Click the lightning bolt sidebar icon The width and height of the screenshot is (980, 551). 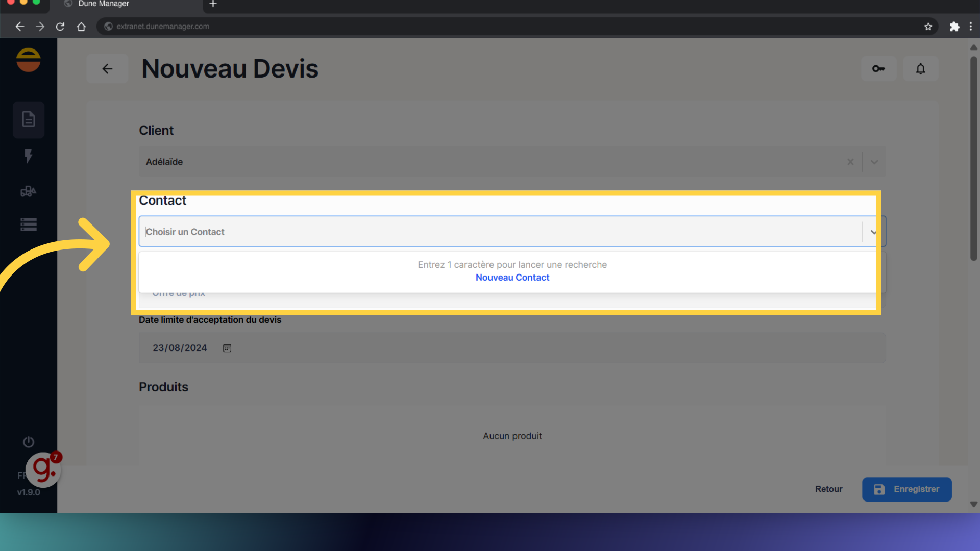click(29, 156)
